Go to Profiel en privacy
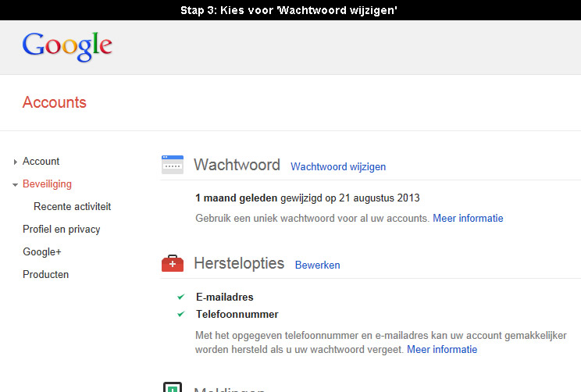 (62, 230)
